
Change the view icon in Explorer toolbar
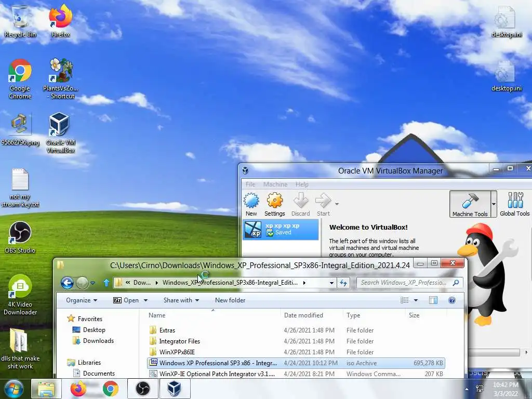404,300
